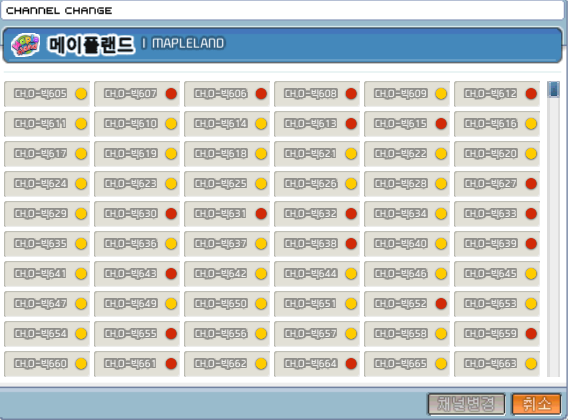The image size is (568, 420).
Task: Select channel CH.0-빅621
Action: point(317,154)
